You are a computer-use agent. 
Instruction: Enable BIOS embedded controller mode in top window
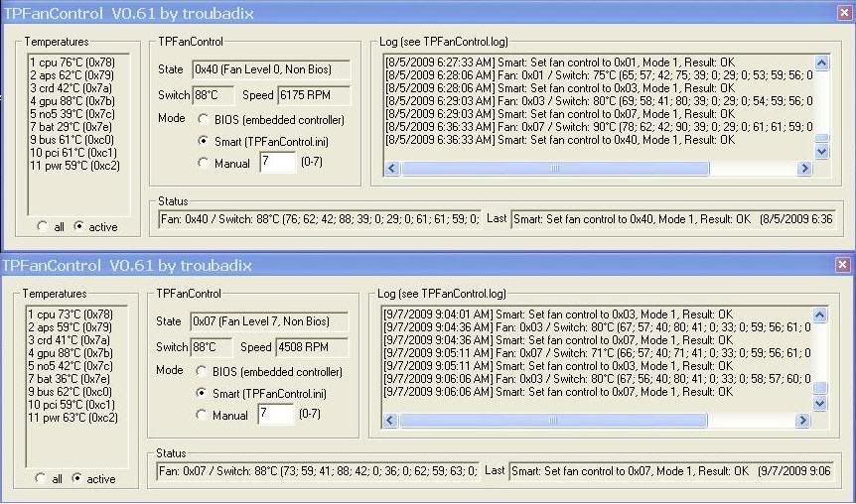[x=204, y=120]
